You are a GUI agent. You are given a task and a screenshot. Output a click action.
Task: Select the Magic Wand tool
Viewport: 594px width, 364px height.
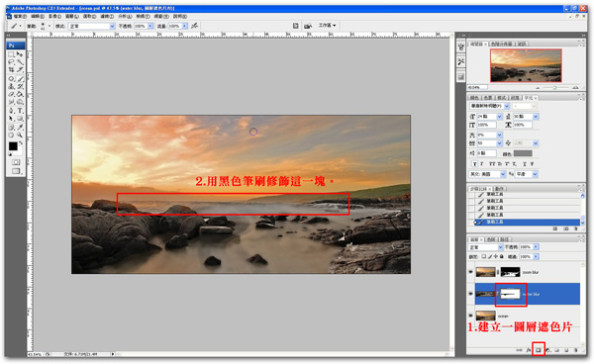20,62
